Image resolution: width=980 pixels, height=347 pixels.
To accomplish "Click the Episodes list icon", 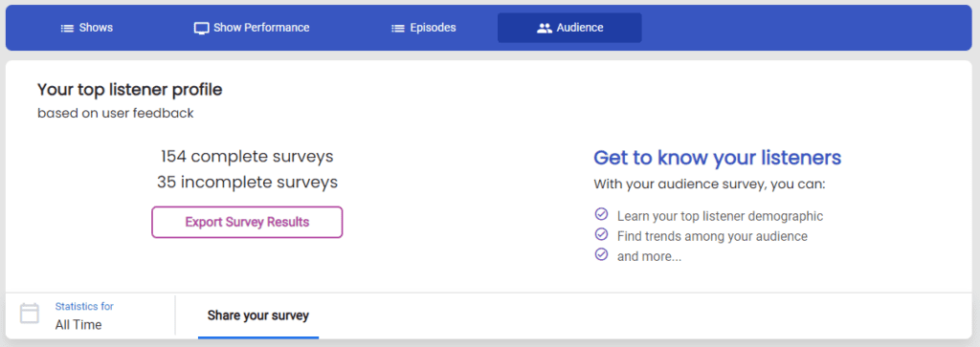I will 397,28.
